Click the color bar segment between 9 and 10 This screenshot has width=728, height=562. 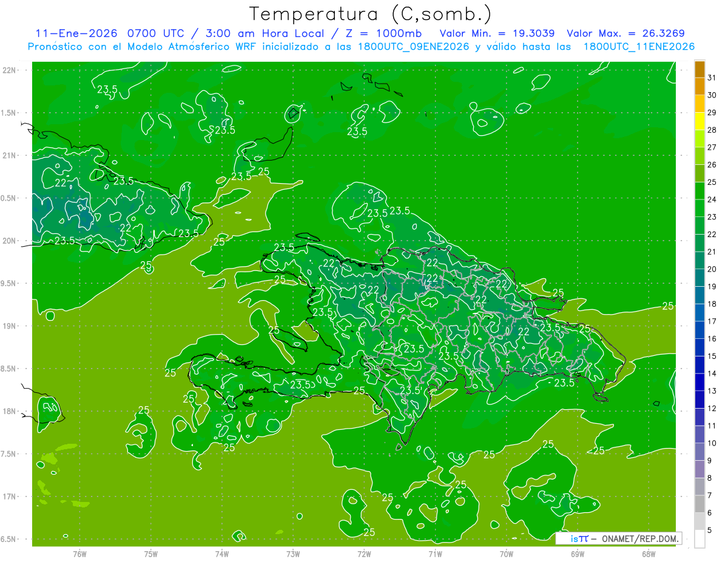click(x=699, y=452)
